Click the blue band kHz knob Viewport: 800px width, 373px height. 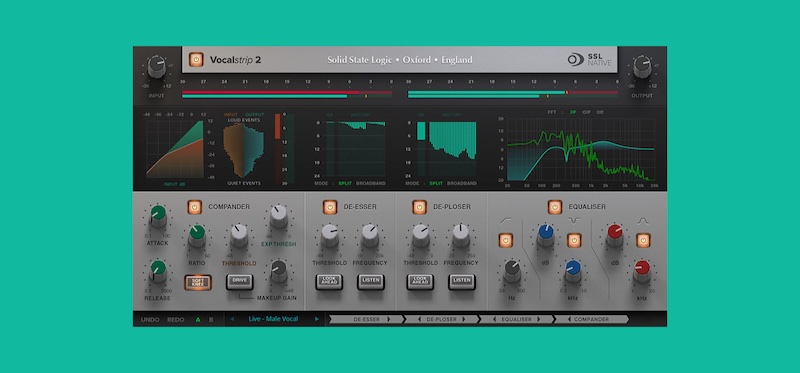572,271
